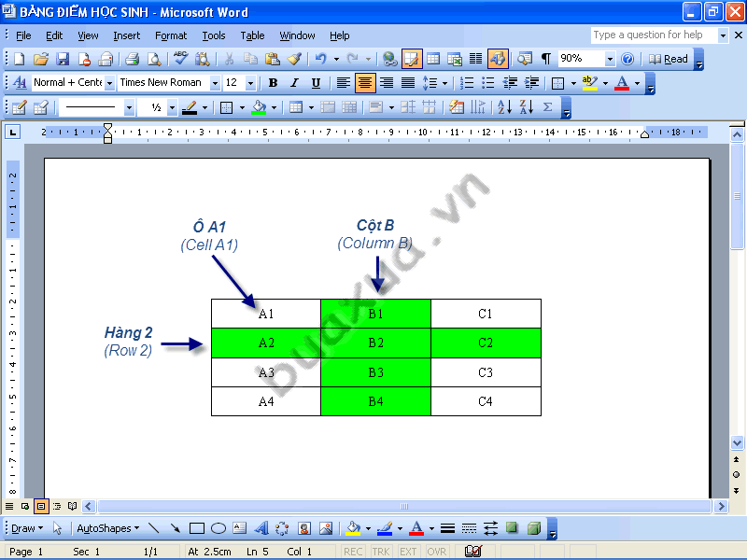Apply the red Font Color
This screenshot has height=560, width=747.
(622, 83)
